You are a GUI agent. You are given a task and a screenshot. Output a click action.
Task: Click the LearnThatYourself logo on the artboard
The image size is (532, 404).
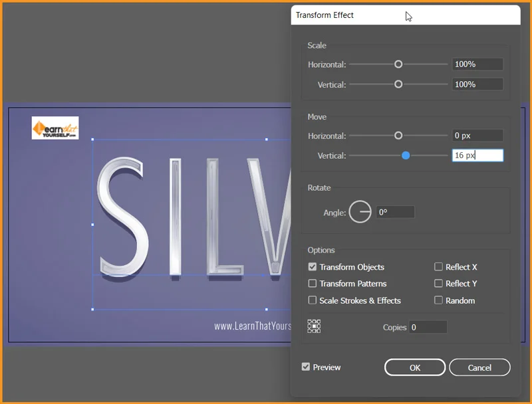pyautogui.click(x=55, y=128)
